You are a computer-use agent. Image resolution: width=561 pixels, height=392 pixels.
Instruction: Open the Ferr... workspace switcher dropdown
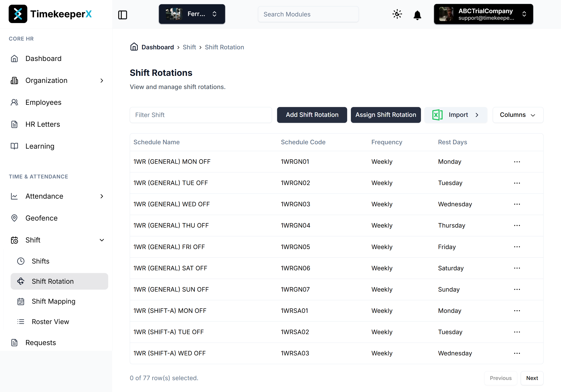point(192,14)
